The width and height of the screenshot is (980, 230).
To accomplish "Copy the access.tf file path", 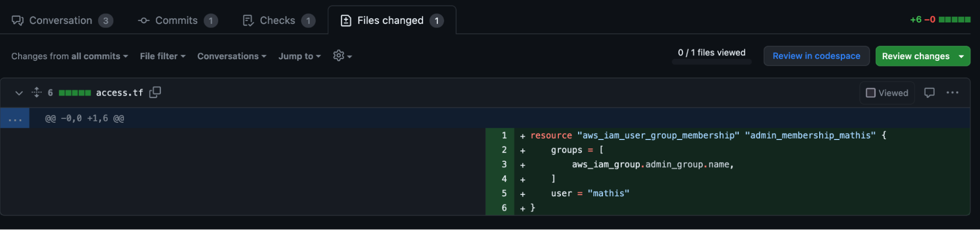I will pyautogui.click(x=155, y=92).
